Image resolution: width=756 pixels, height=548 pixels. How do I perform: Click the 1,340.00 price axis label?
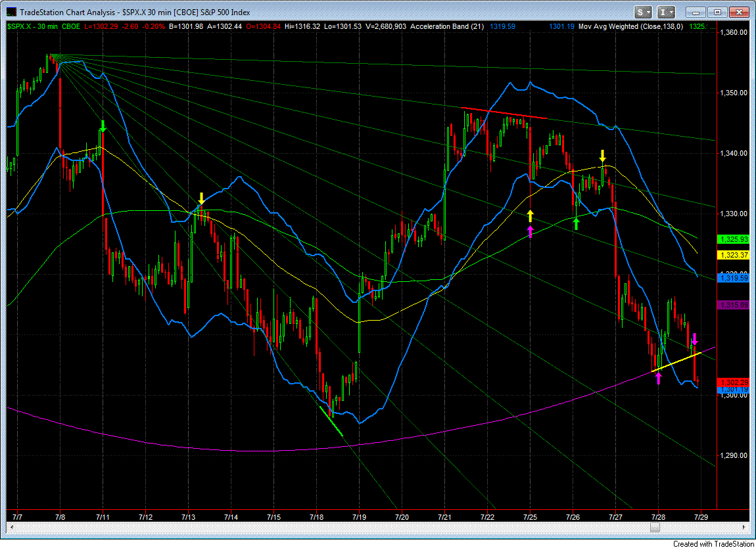click(x=734, y=153)
